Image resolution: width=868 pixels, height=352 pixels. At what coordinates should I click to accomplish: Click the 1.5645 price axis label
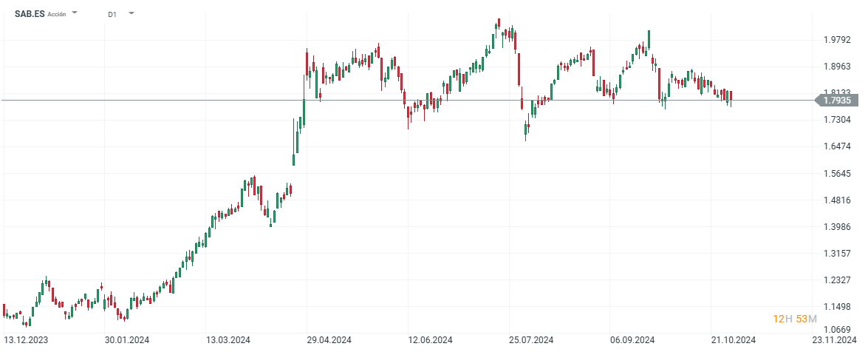(837, 174)
